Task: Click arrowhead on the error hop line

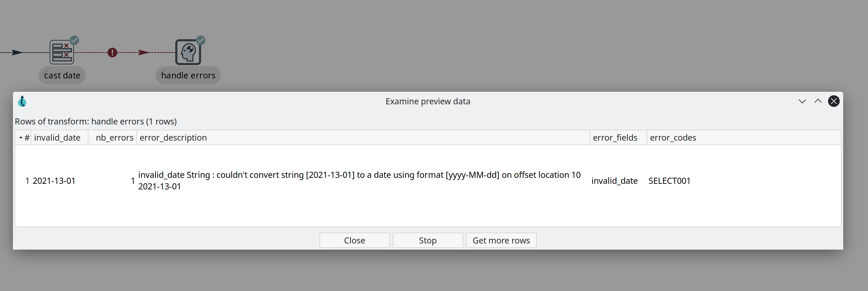Action: (x=144, y=53)
